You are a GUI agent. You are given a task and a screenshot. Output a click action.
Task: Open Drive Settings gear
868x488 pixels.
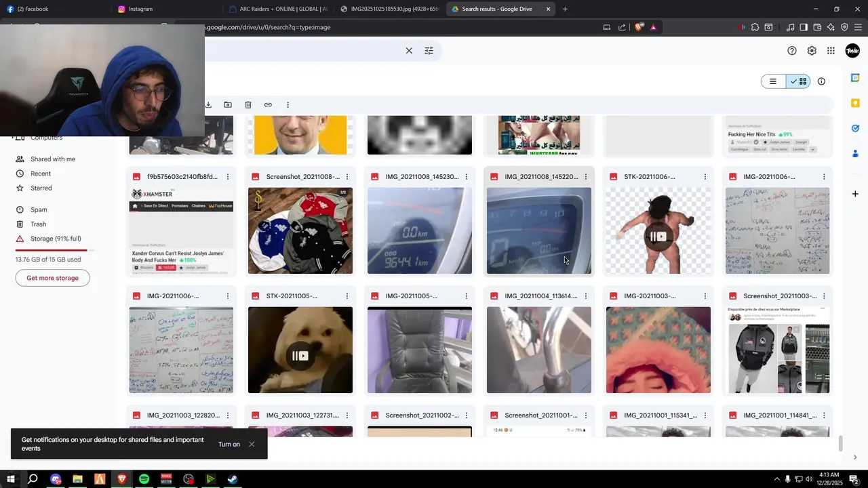tap(812, 51)
